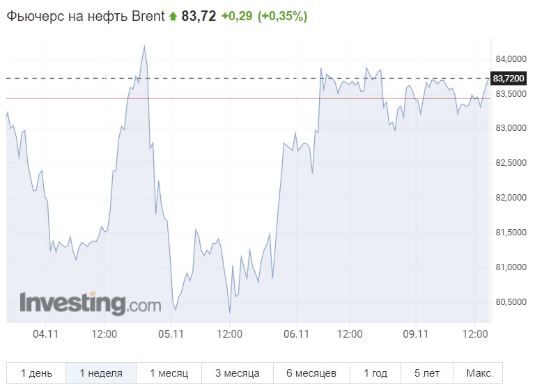
Task: Show the "1 год" chart period
Action: click(x=375, y=373)
